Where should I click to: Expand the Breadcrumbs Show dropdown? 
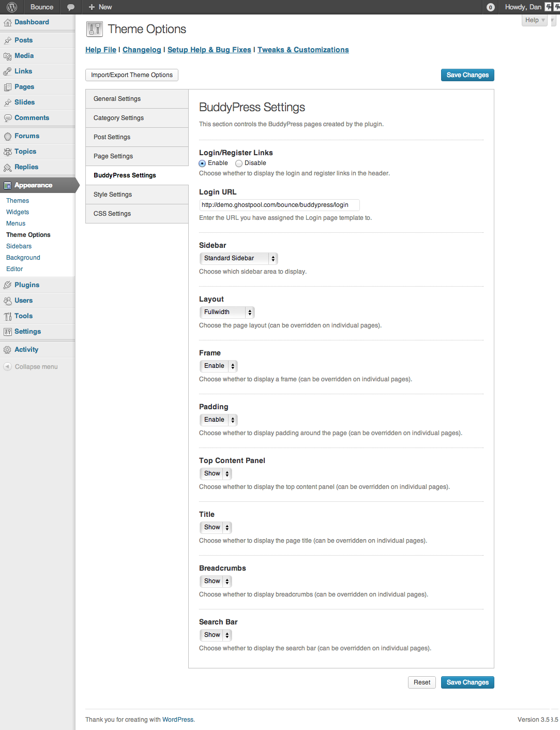[216, 581]
